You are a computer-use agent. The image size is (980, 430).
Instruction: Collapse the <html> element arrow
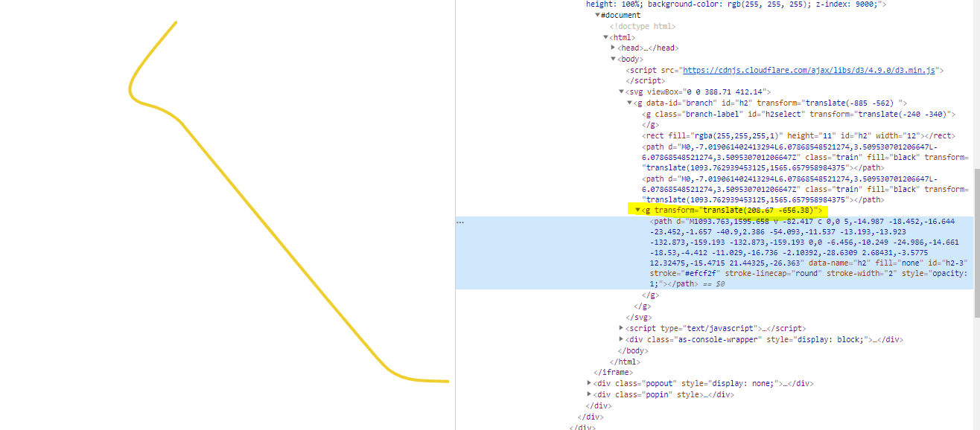(x=605, y=37)
